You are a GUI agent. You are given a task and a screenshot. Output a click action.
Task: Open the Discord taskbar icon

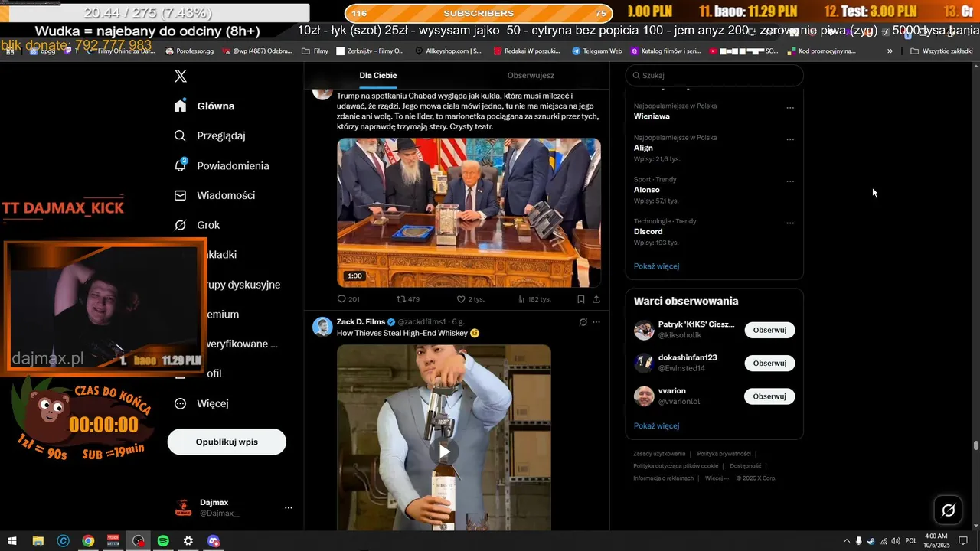[214, 541]
